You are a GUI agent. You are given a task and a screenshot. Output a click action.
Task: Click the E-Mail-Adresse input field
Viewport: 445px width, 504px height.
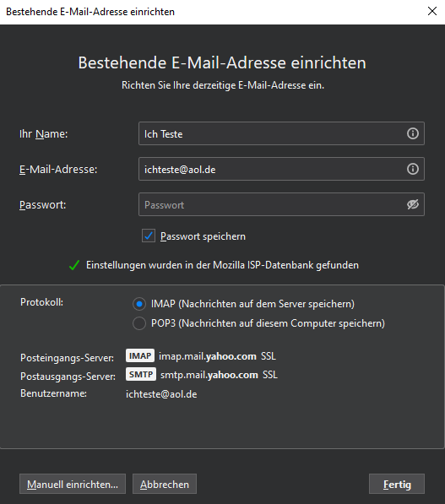click(x=281, y=169)
